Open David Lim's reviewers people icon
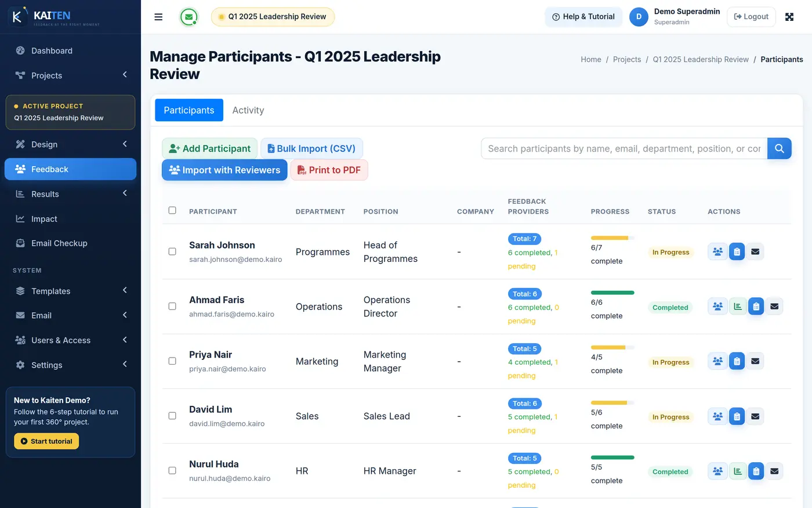 (717, 416)
